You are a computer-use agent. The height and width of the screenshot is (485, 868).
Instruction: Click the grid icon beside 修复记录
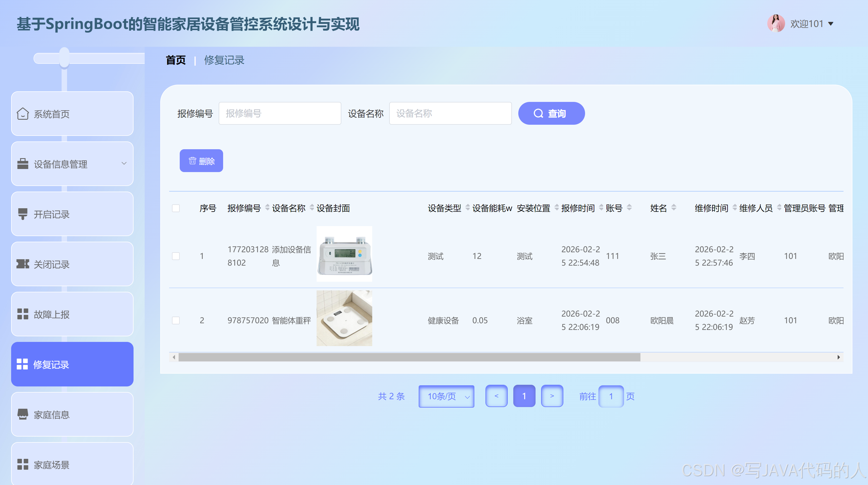(22, 364)
